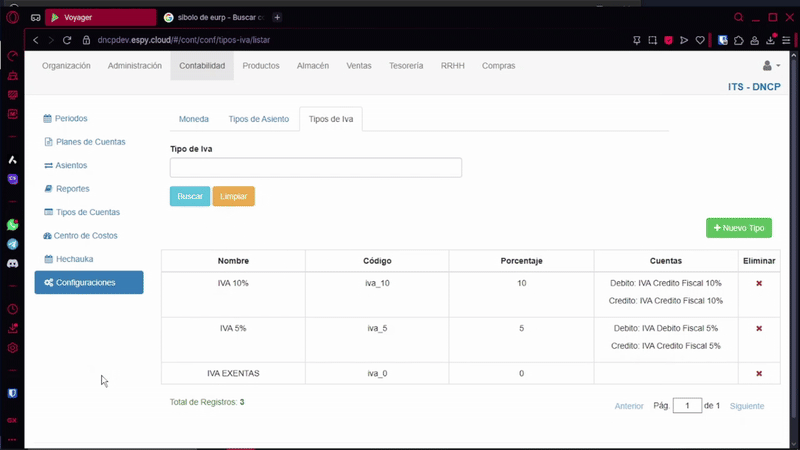800x450 pixels.
Task: Switch to Tipos de Asiento tab
Action: [x=258, y=119]
